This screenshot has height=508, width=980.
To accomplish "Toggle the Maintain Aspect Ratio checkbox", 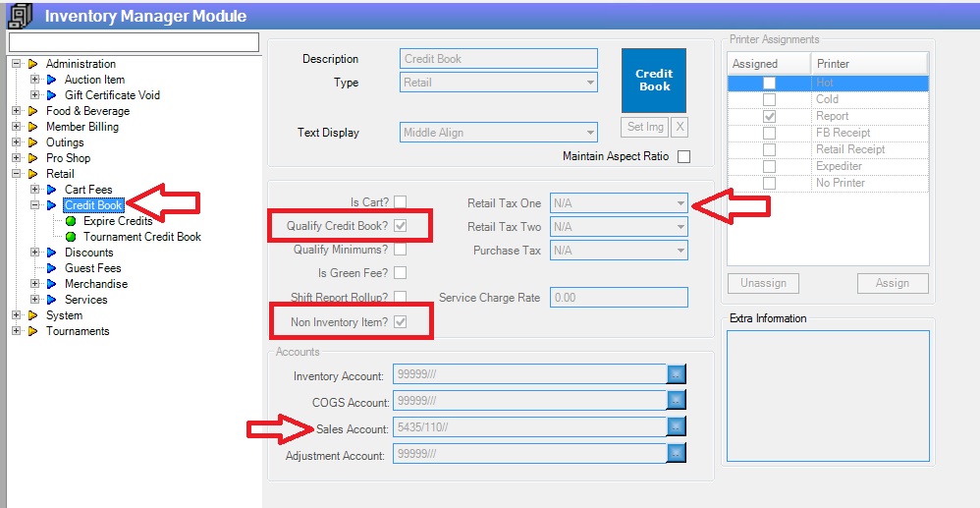I will point(683,157).
